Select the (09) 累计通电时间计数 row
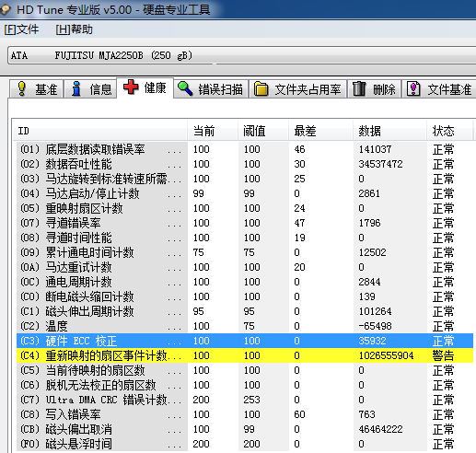Viewport: 476px width, 453px height. [245, 252]
